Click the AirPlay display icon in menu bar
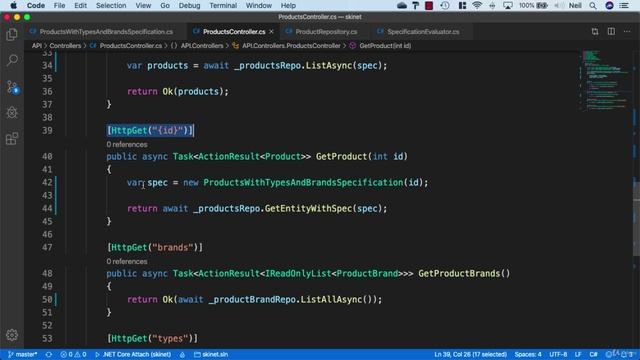640x360 pixels. [x=508, y=5]
